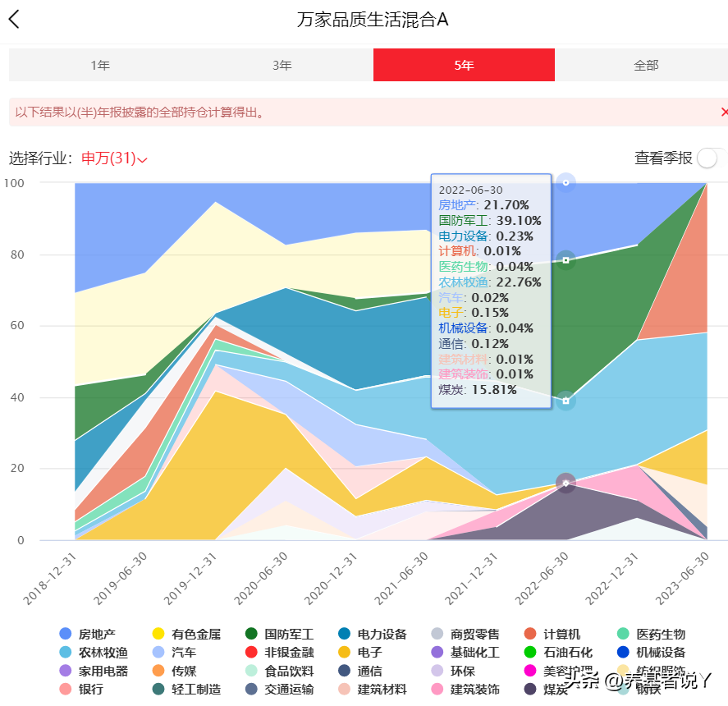Select the 5年 tab
728x706 pixels.
(x=464, y=65)
